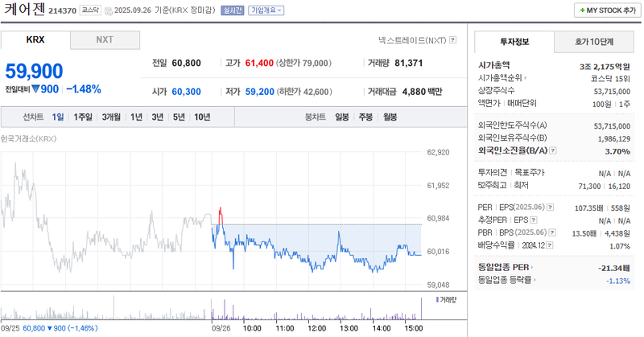Show the 3개월 line chart
This screenshot has width=644, height=337.
[111, 117]
